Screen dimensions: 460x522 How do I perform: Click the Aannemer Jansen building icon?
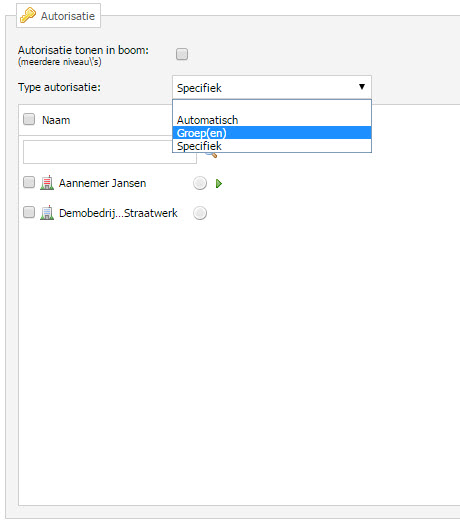coord(47,183)
